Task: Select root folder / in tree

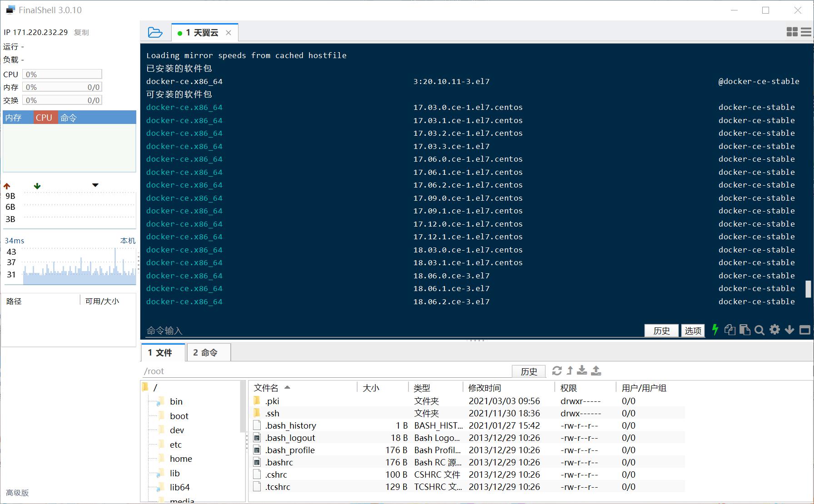Action: [x=155, y=387]
